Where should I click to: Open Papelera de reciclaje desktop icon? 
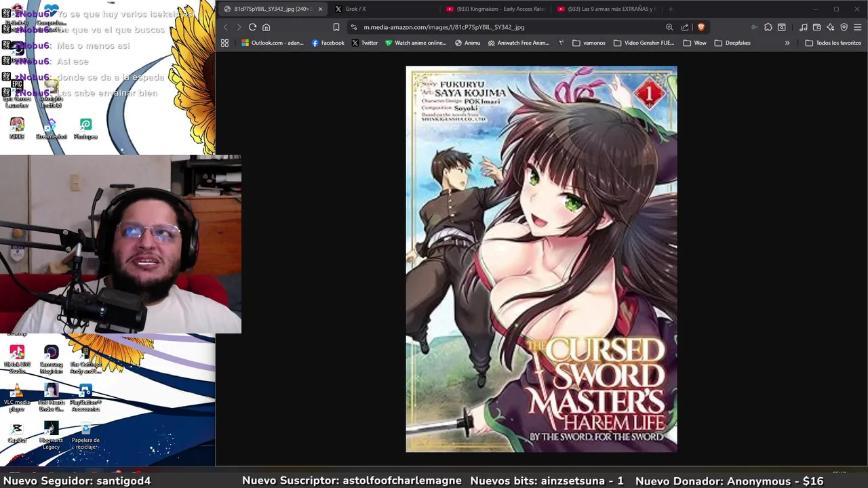pos(85,435)
